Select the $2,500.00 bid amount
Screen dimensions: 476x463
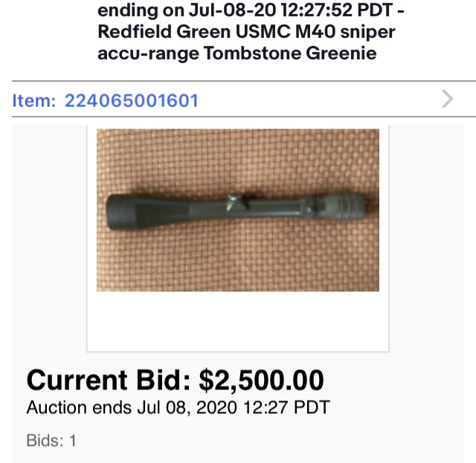coord(261,381)
